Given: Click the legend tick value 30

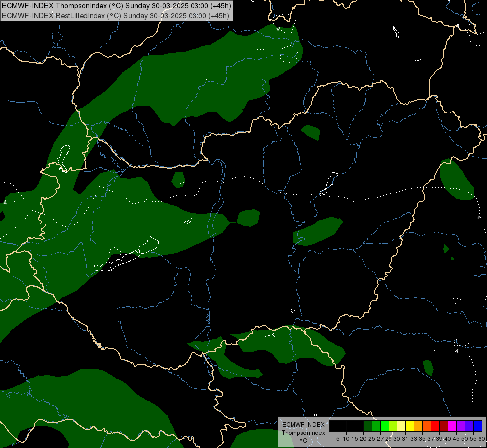Looking at the screenshot, I should click(397, 439).
